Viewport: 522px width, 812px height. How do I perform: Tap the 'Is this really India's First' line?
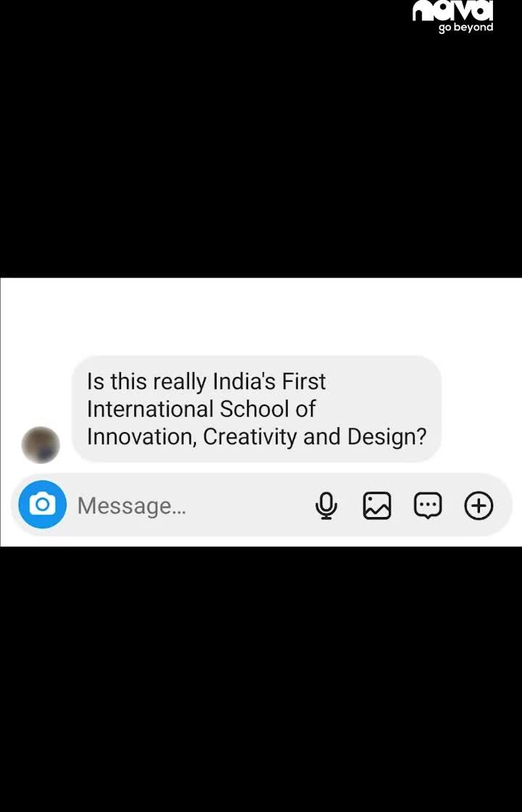(x=206, y=381)
